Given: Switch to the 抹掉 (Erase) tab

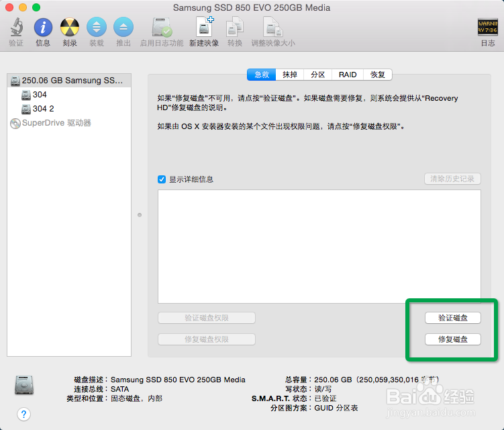Looking at the screenshot, I should [290, 75].
